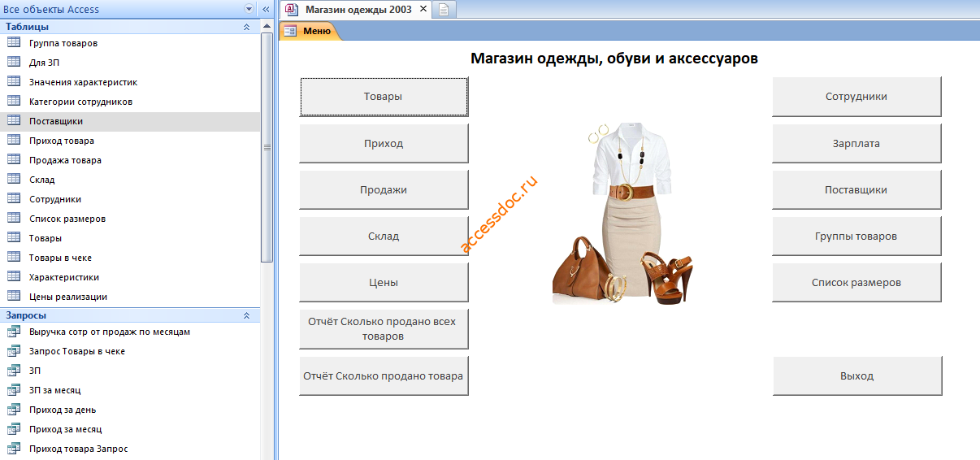Select Цены реализации table name
The width and height of the screenshot is (980, 460).
click(68, 297)
